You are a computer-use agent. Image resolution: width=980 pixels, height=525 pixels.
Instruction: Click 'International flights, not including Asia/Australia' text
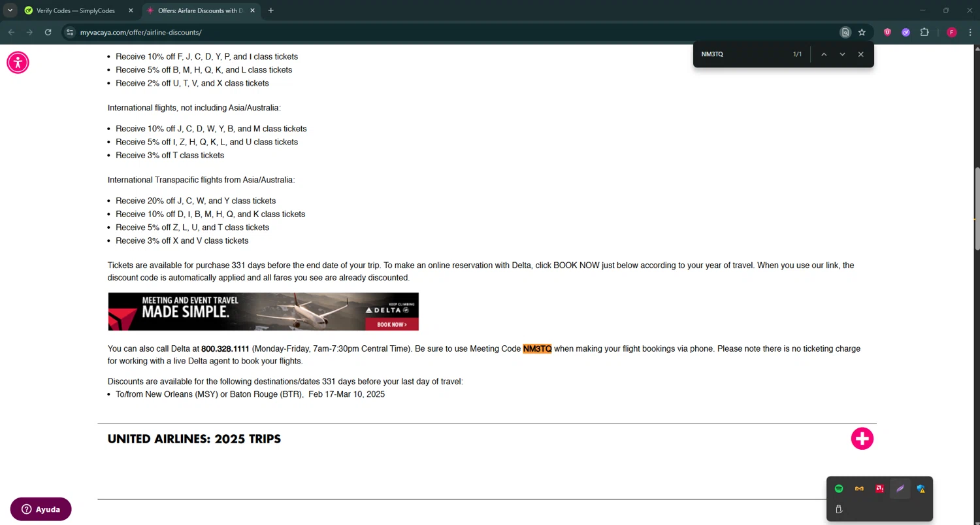click(x=194, y=108)
